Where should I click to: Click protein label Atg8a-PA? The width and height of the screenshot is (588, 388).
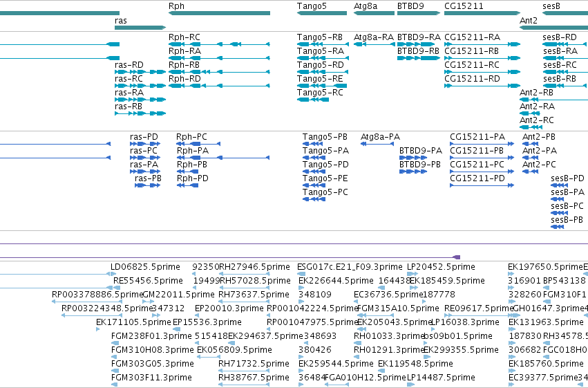click(x=380, y=137)
